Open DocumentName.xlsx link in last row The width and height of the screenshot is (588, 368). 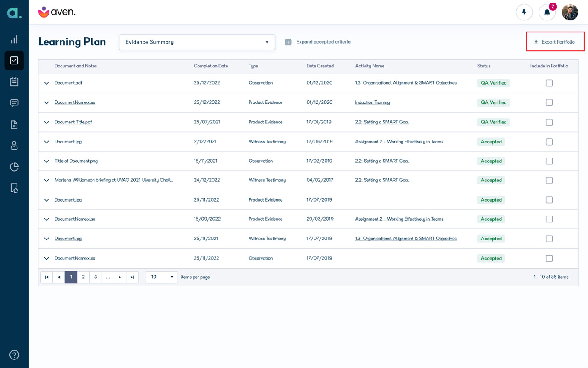click(x=75, y=258)
